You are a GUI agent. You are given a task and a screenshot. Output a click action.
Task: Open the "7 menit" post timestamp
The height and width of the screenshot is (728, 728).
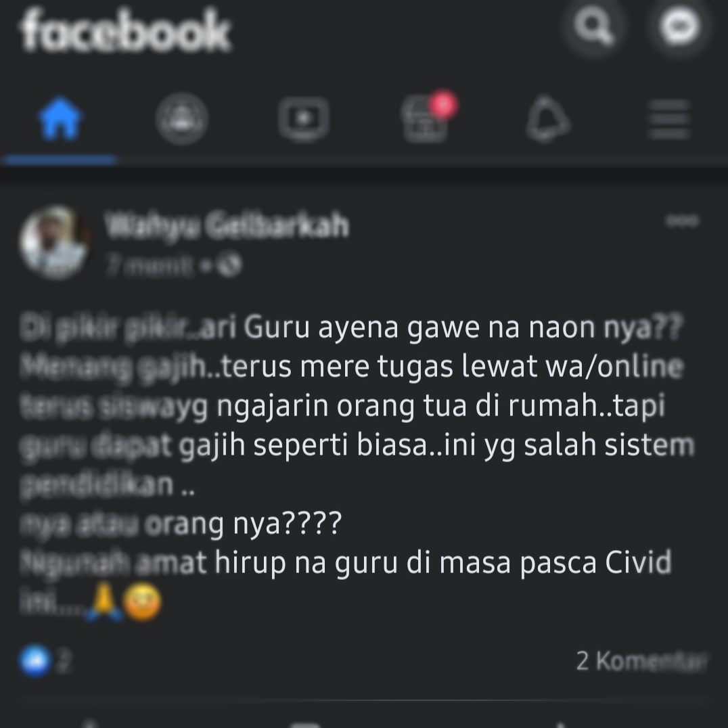pyautogui.click(x=149, y=266)
